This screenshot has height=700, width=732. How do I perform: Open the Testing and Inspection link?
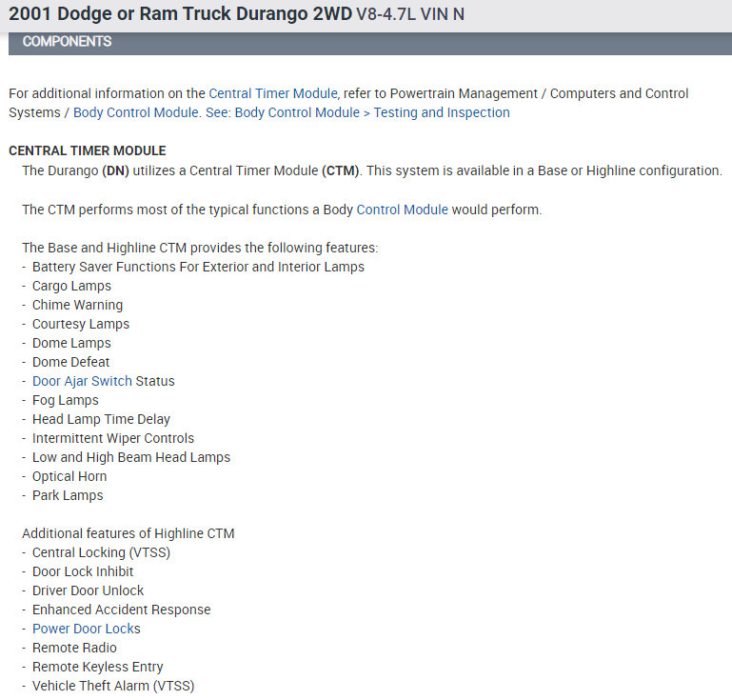pos(442,112)
